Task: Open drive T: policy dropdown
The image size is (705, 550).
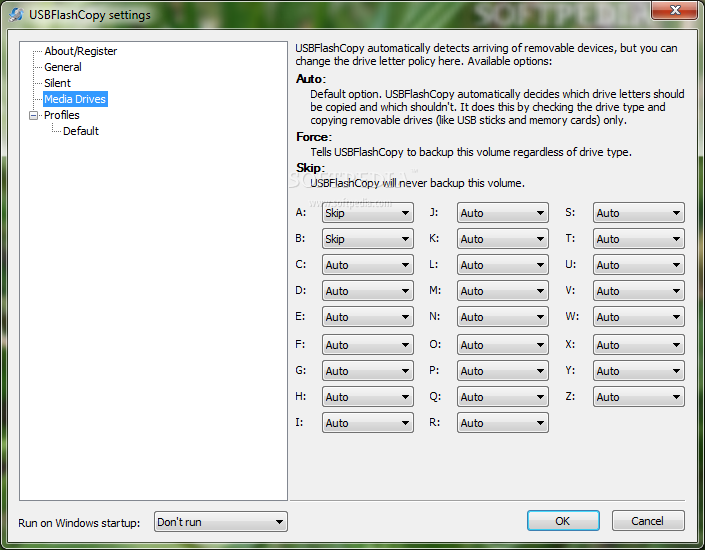Action: 639,239
